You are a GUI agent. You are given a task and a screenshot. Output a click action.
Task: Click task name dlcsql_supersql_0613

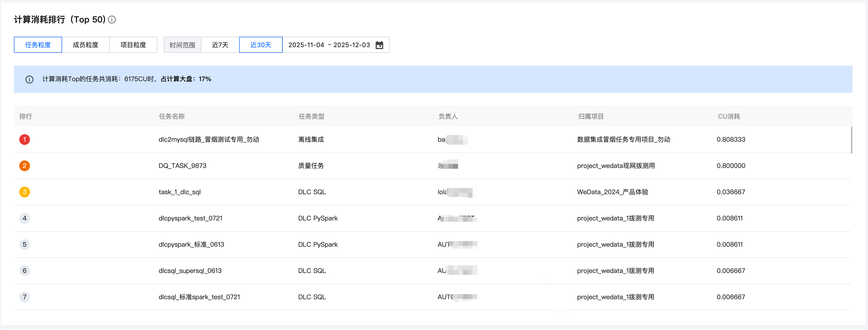tap(190, 271)
